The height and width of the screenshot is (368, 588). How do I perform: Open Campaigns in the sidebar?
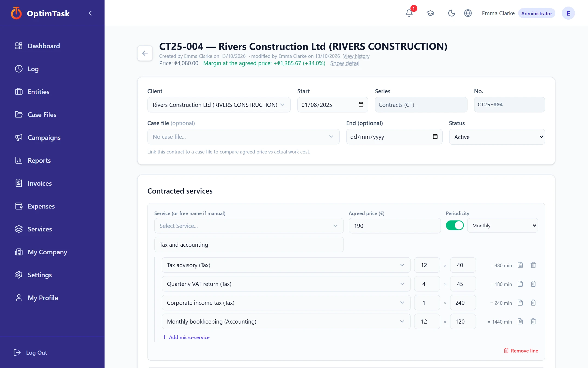[44, 137]
